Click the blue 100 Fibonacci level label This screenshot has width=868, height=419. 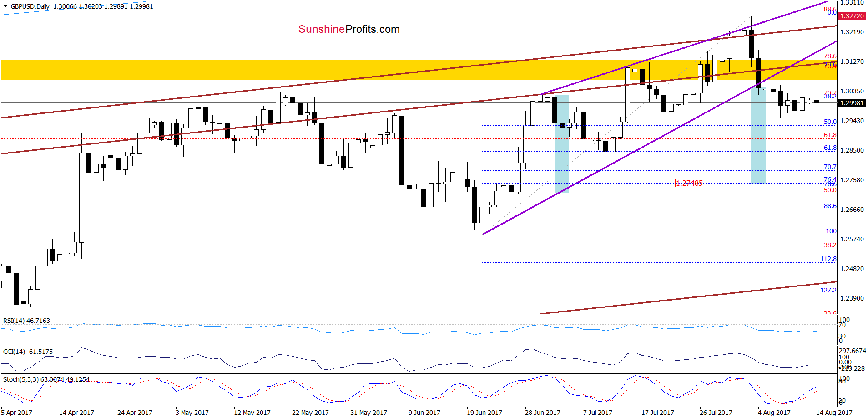(x=831, y=231)
